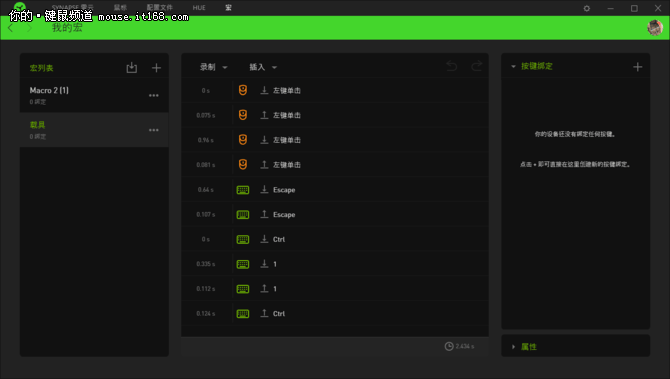
Task: Collapse the 按键绑定 panel
Action: (513, 67)
